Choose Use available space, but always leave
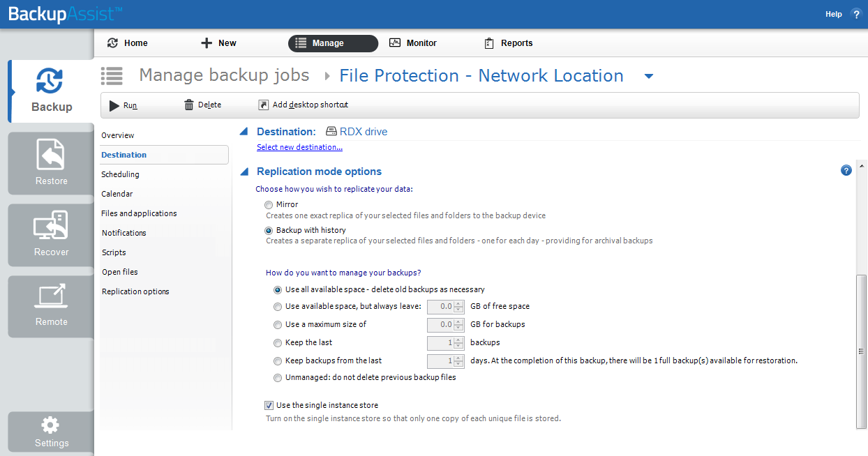The width and height of the screenshot is (868, 456). (x=278, y=306)
